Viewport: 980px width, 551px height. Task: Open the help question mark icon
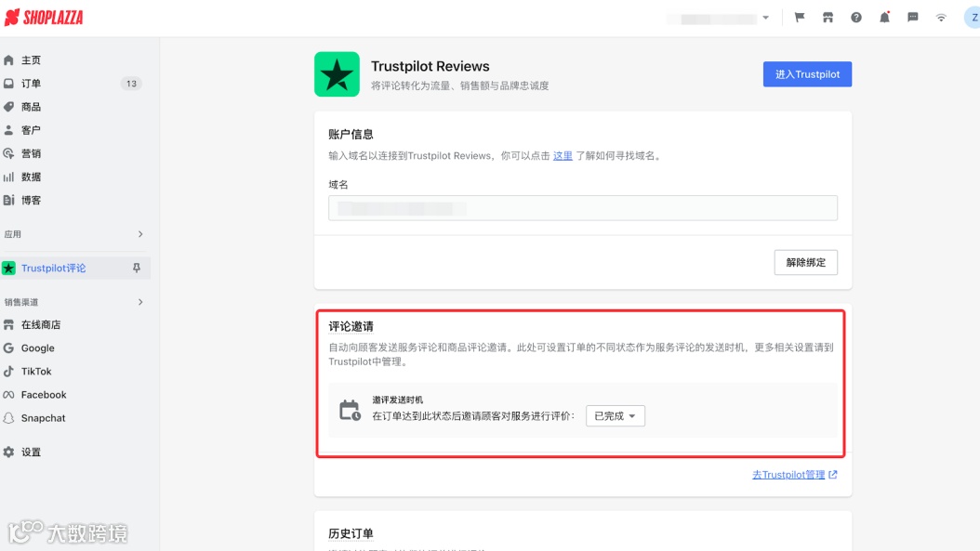856,18
